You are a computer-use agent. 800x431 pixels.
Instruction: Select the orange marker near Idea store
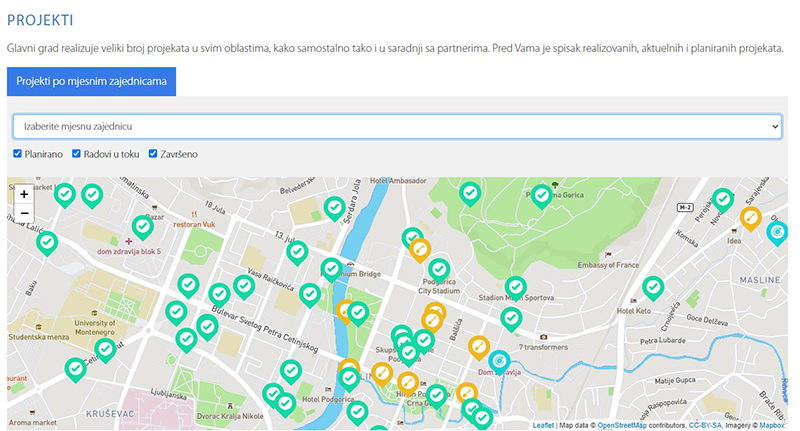click(x=750, y=217)
